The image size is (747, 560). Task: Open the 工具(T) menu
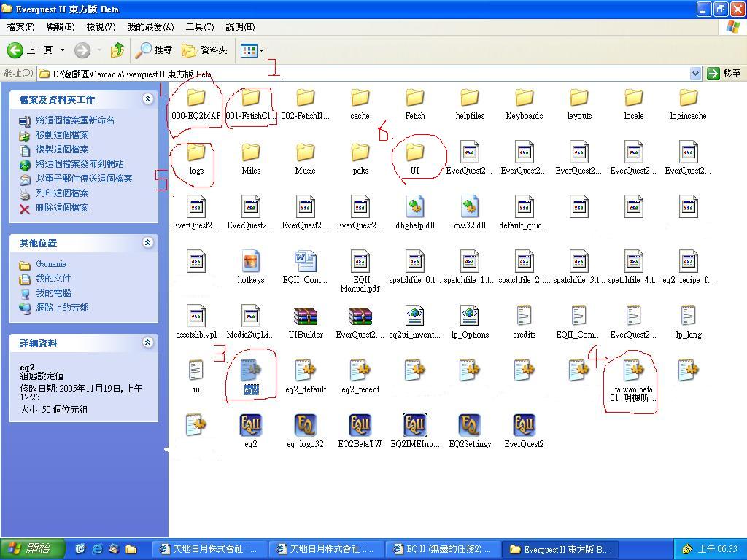(x=199, y=27)
